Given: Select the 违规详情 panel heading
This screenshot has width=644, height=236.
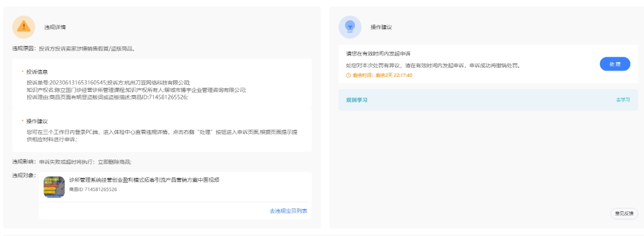Looking at the screenshot, I should pyautogui.click(x=55, y=27).
